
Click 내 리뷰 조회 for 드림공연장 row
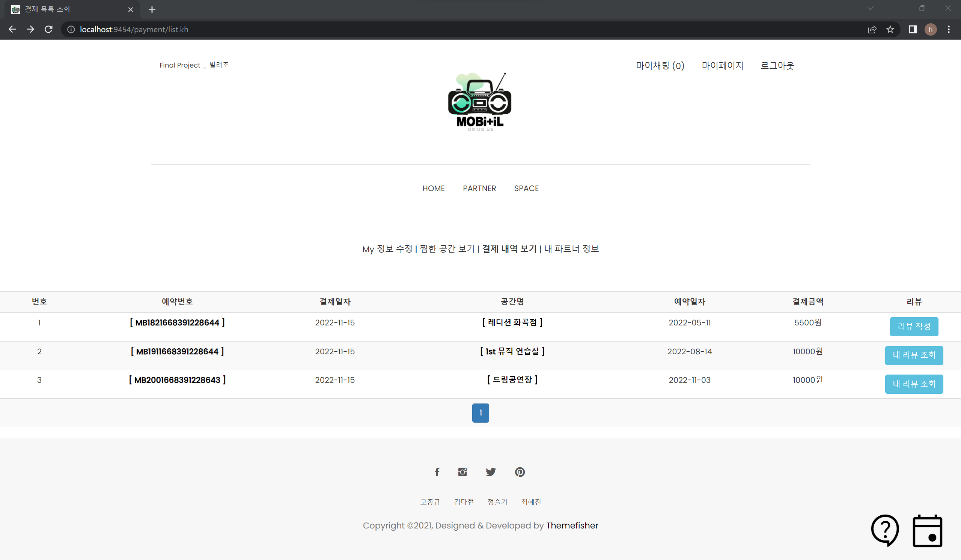pos(914,384)
